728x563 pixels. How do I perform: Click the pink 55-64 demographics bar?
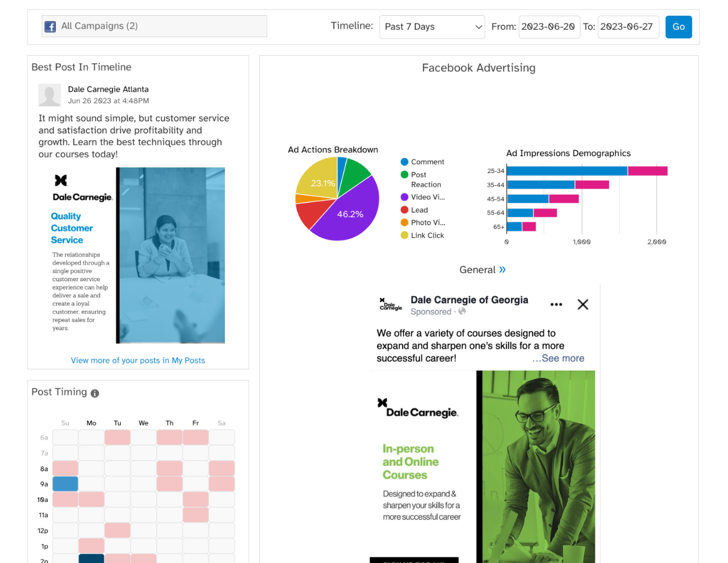[x=545, y=213]
